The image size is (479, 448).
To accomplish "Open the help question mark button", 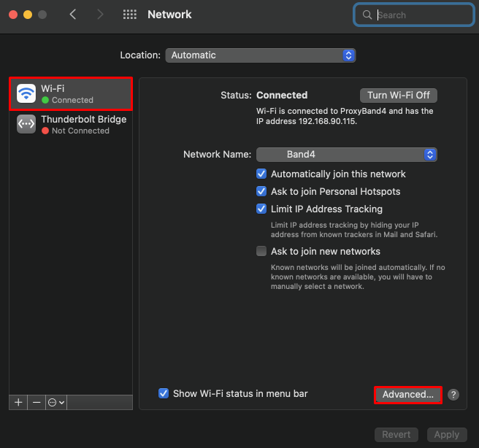I will click(x=453, y=395).
